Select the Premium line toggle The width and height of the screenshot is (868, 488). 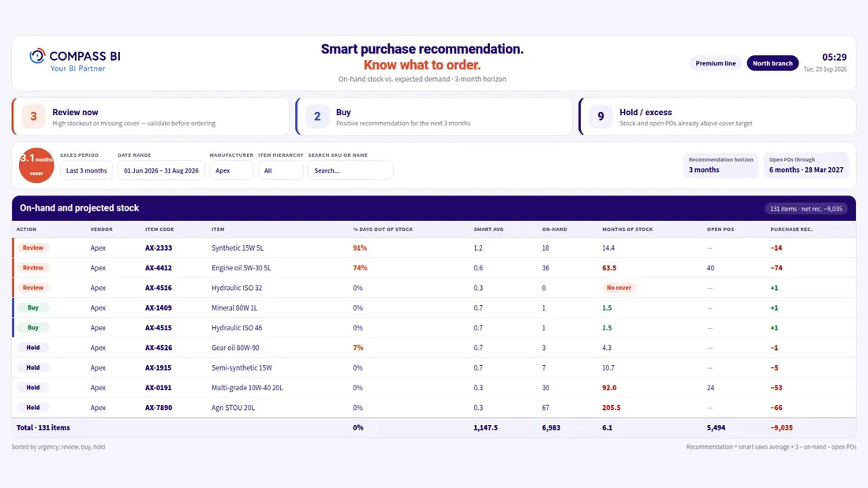click(715, 63)
